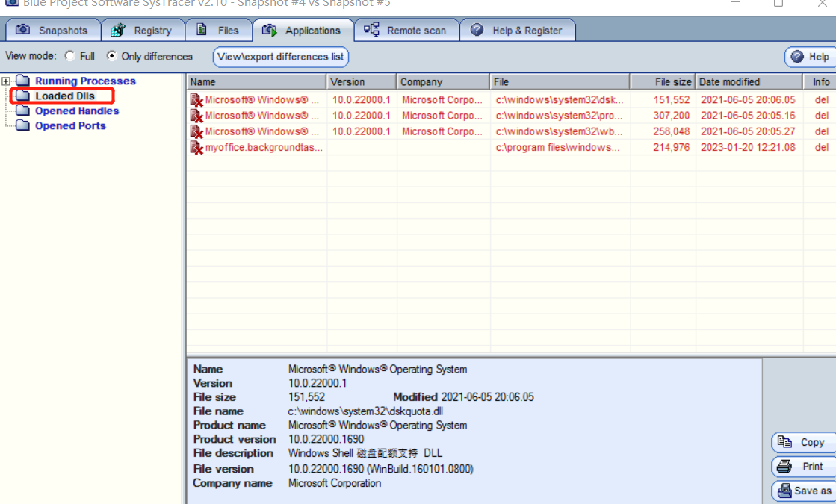
Task: Click the camera icon on Snapshots tab
Action: coord(22,29)
